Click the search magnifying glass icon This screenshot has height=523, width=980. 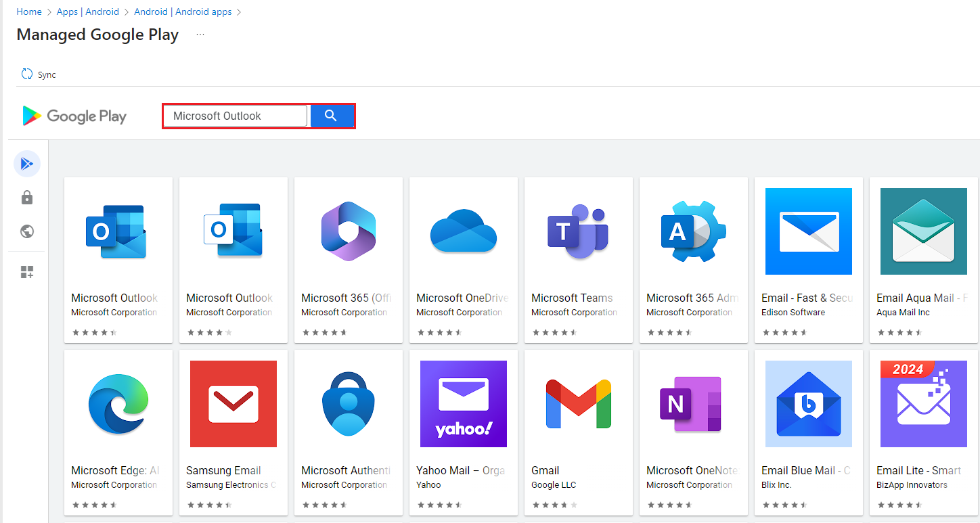point(332,116)
